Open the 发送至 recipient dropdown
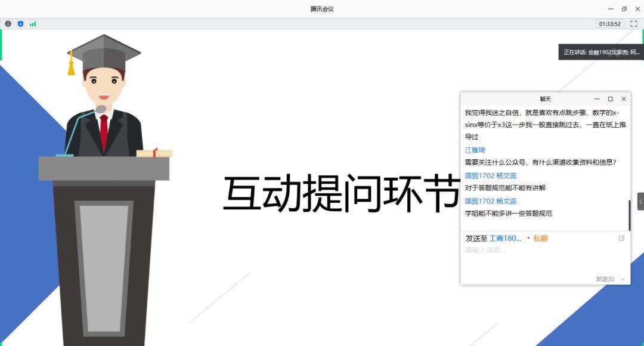 (x=528, y=238)
